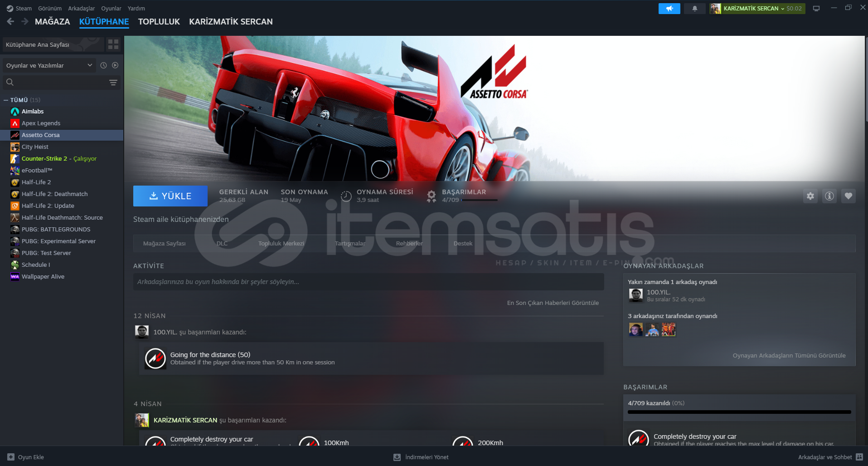
Task: Click the forward navigation arrow
Action: [x=25, y=21]
